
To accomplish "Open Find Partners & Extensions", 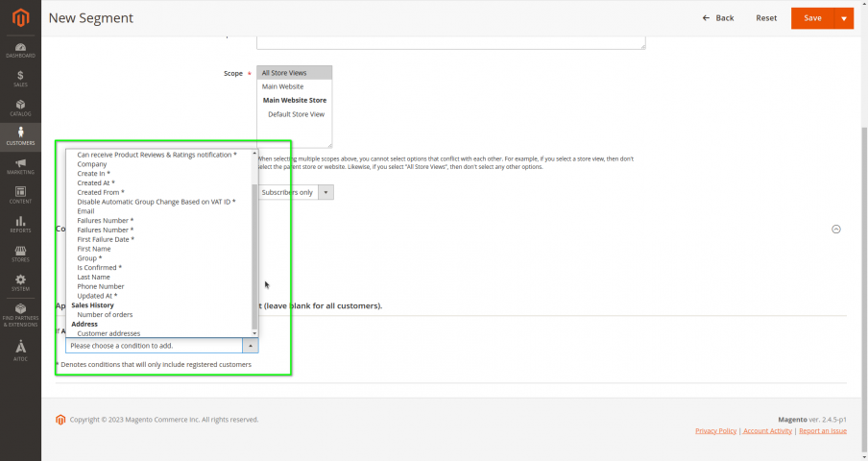I will pyautogui.click(x=20, y=315).
